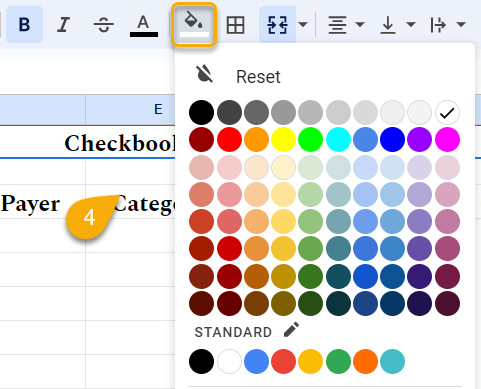
Task: Toggle bold formatting
Action: pos(24,24)
